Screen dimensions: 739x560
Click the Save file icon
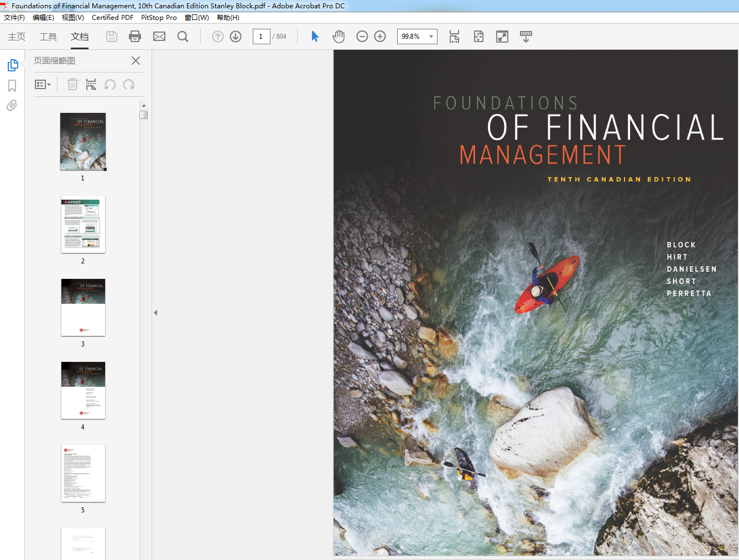point(112,37)
